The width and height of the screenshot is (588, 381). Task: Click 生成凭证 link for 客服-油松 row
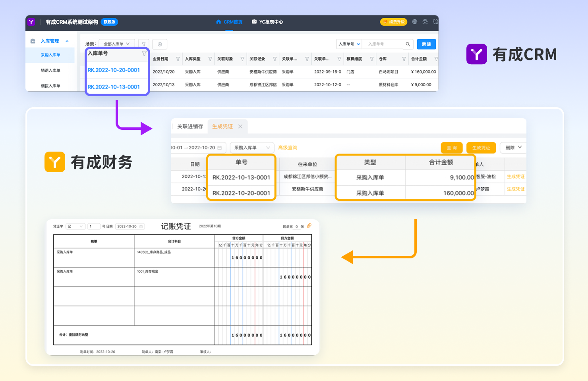pos(516,177)
